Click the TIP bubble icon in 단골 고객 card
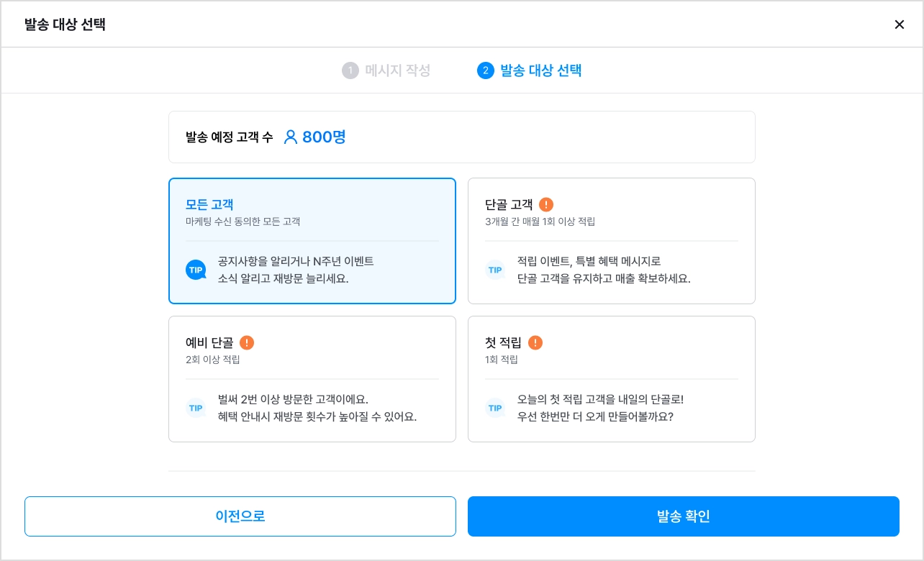The height and width of the screenshot is (561, 924). click(495, 270)
